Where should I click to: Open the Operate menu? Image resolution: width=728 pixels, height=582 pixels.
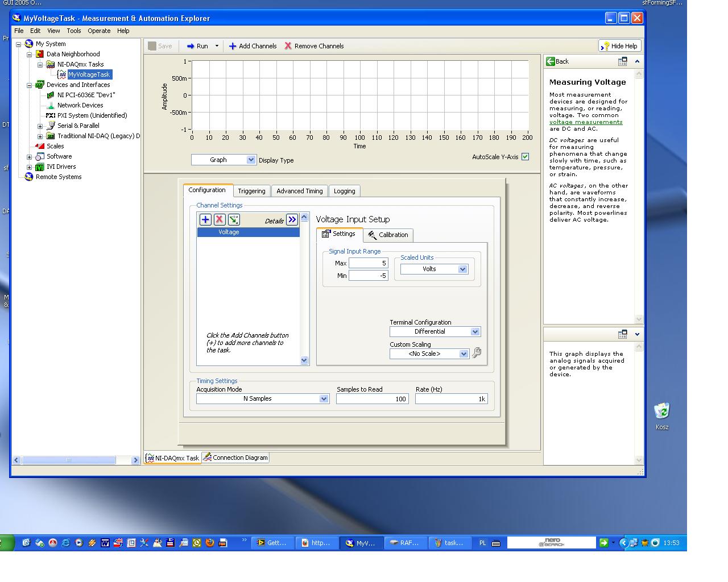pos(99,31)
